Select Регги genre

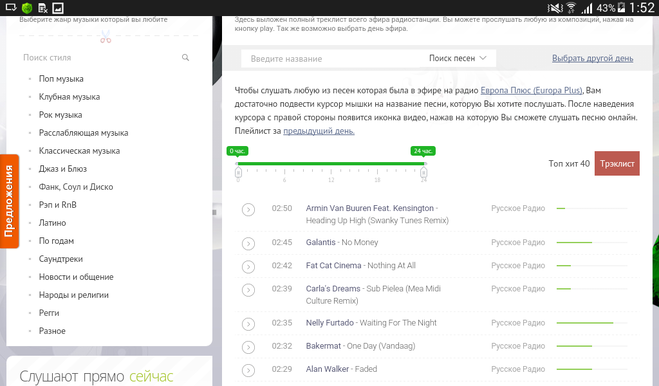pyautogui.click(x=49, y=313)
